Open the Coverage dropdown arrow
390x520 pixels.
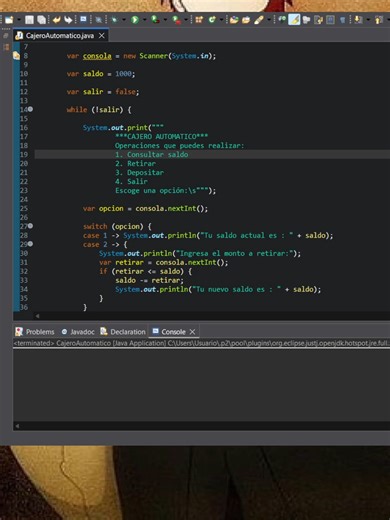[x=165, y=20]
